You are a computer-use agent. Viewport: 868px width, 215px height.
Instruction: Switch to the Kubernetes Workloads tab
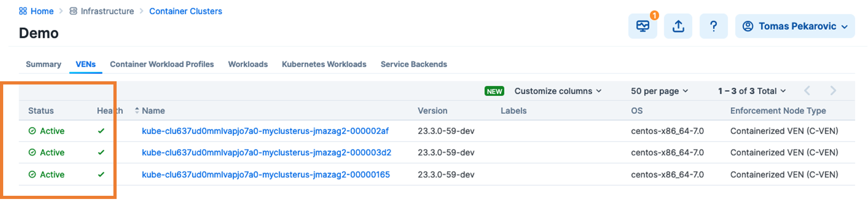pos(324,64)
